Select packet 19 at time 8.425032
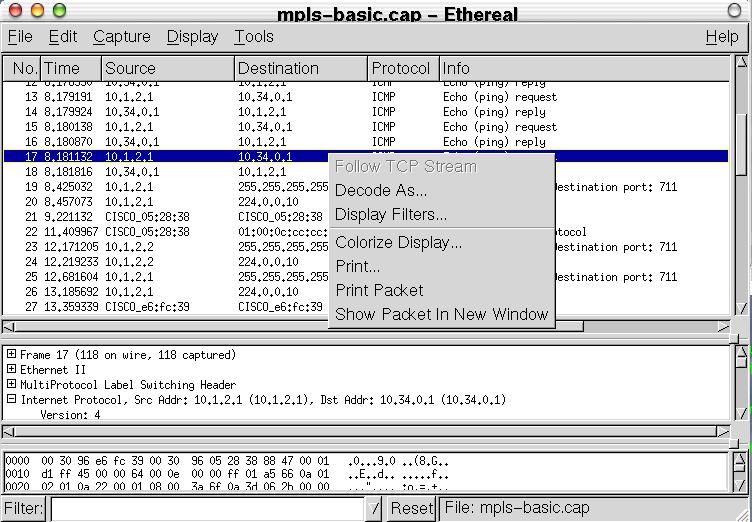 [165, 187]
